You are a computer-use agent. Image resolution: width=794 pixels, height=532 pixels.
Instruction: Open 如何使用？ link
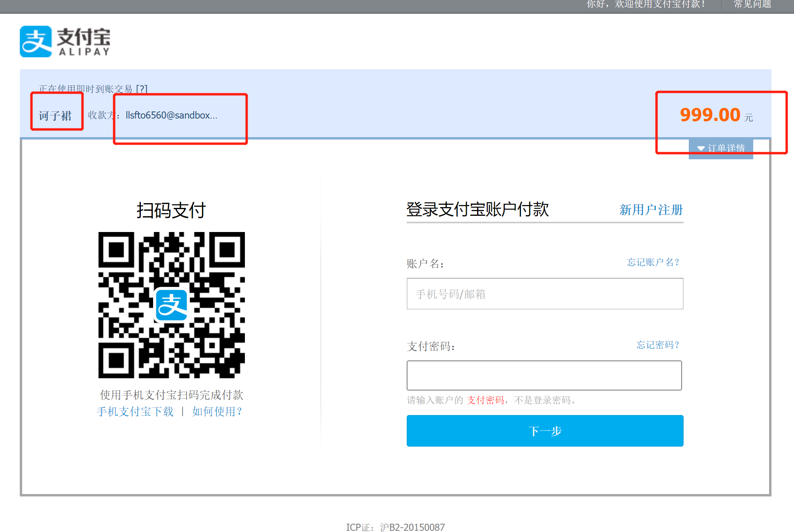tap(217, 411)
